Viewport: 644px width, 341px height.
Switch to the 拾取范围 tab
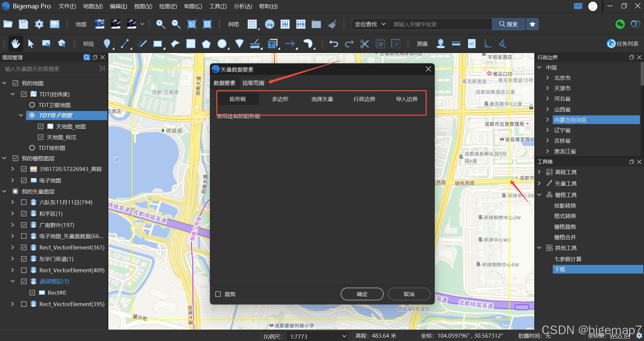coord(253,83)
